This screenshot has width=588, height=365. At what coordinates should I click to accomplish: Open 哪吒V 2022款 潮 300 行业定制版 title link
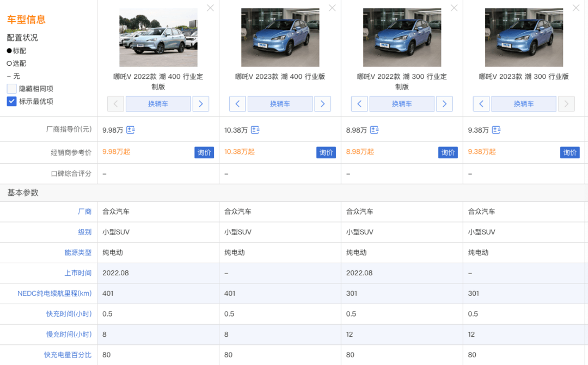(x=402, y=82)
